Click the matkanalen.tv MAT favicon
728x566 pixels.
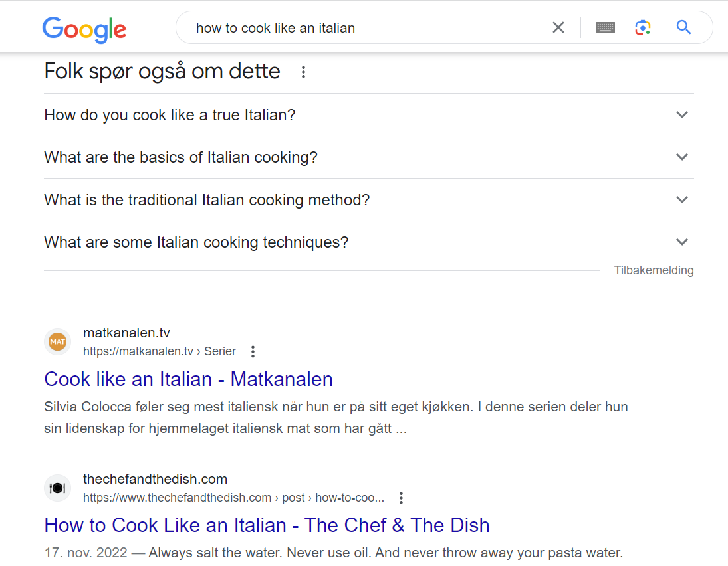pyautogui.click(x=58, y=342)
